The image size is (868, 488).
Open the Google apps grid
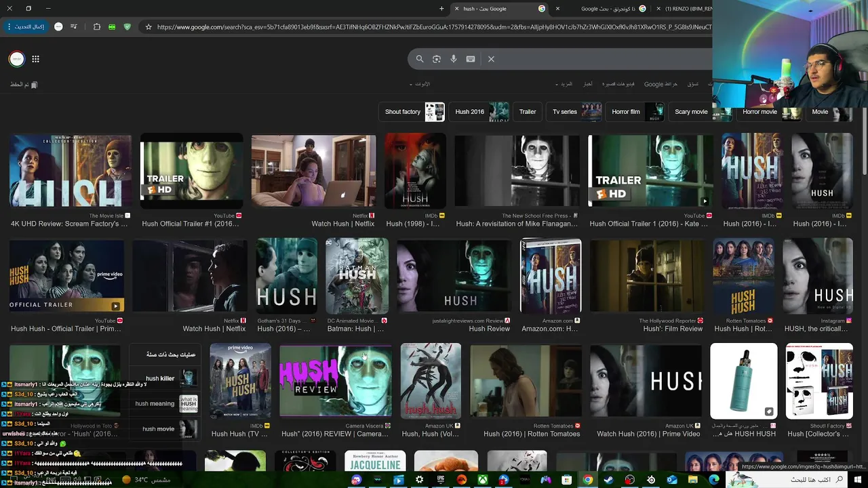tap(35, 59)
